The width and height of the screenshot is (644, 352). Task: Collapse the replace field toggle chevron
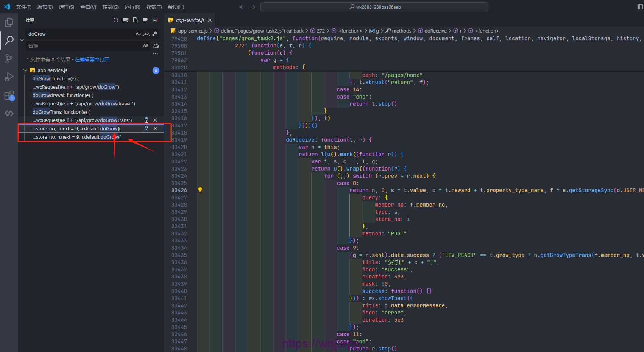point(22,40)
